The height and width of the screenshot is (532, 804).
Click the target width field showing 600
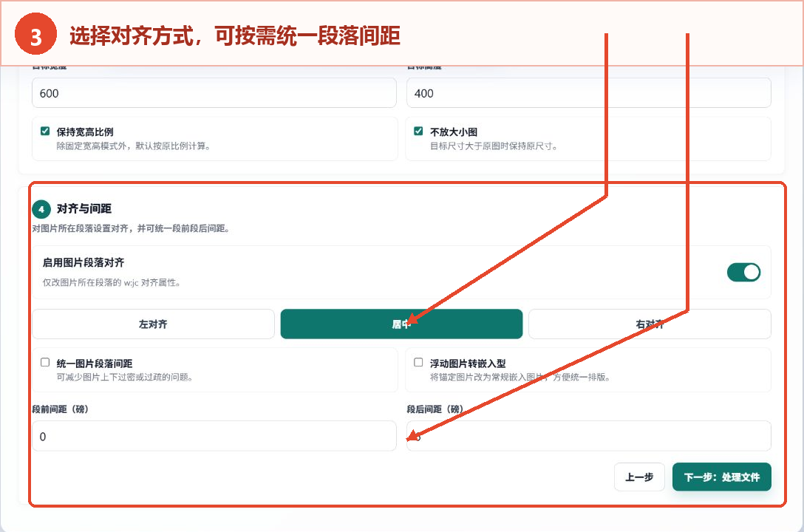click(x=214, y=93)
